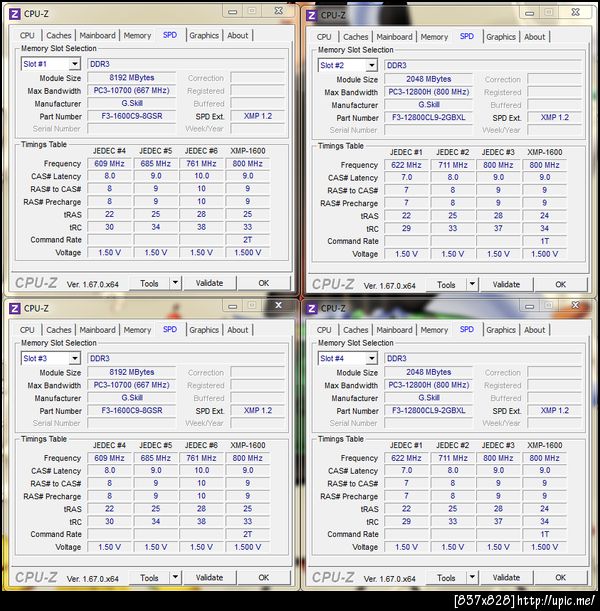Screen dimensions: 600x611
Task: Click part number F3-1600C9-8GSR in Slot #1
Action: [x=132, y=116]
